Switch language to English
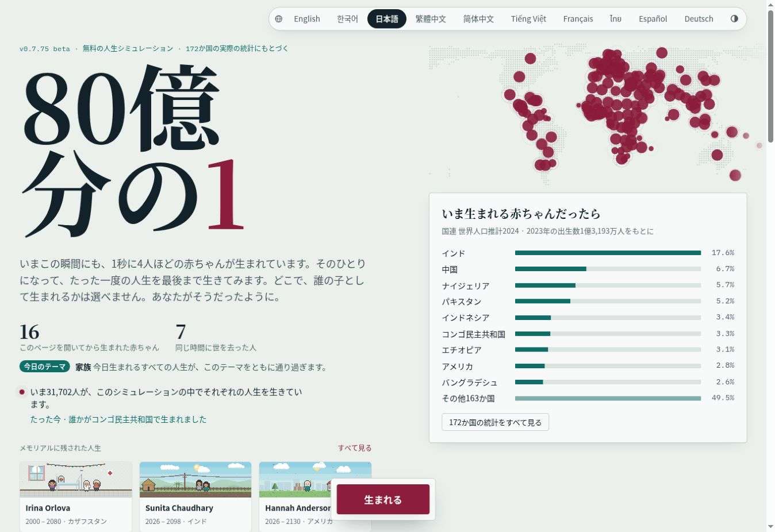 [x=307, y=19]
